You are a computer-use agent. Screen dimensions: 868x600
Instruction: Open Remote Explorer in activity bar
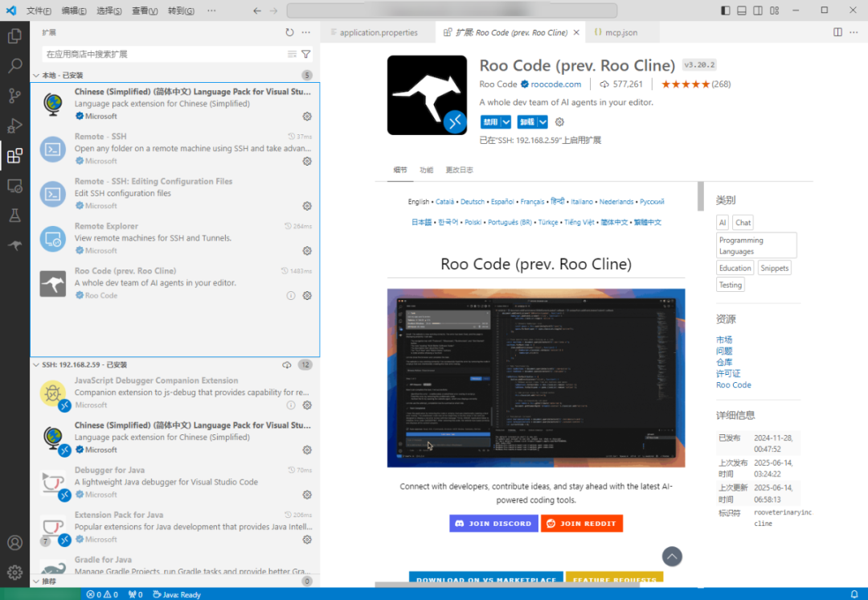pyautogui.click(x=15, y=186)
